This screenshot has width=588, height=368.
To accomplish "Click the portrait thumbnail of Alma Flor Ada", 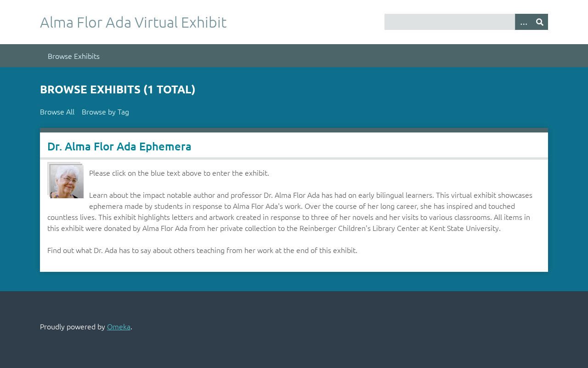I will pos(66,180).
